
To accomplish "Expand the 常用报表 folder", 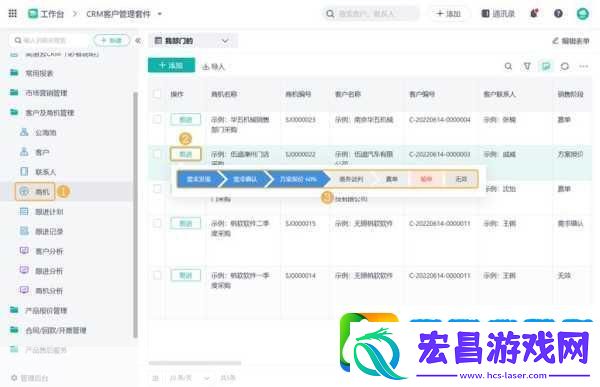I will tap(32, 73).
